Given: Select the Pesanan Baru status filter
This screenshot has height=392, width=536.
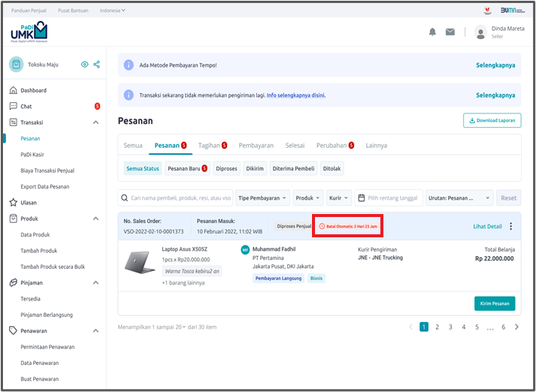Looking at the screenshot, I should (x=186, y=169).
